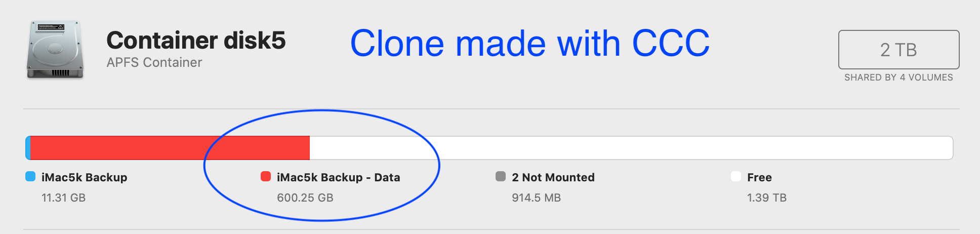Viewport: 980px width, 234px height.
Task: Click the gray Not Mounted legend swatch
Action: (501, 176)
